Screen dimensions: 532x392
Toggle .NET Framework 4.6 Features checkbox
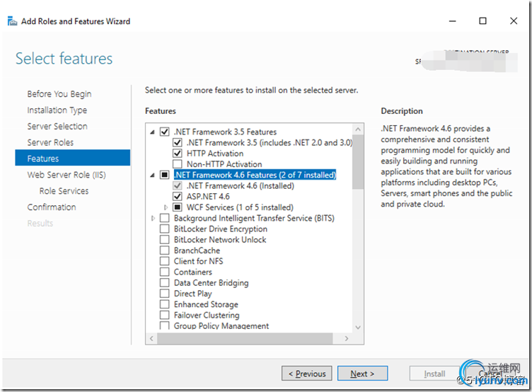(165, 175)
